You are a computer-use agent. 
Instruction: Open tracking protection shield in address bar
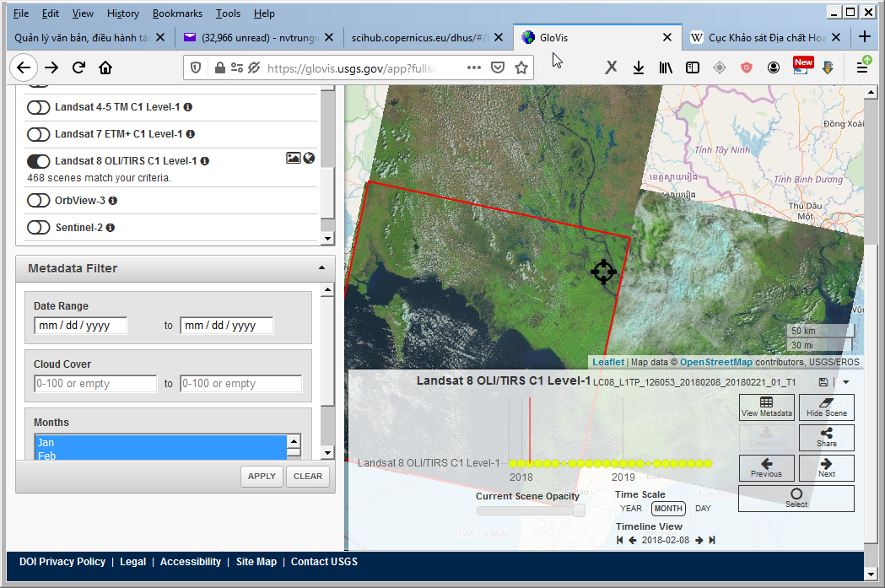pyautogui.click(x=196, y=67)
